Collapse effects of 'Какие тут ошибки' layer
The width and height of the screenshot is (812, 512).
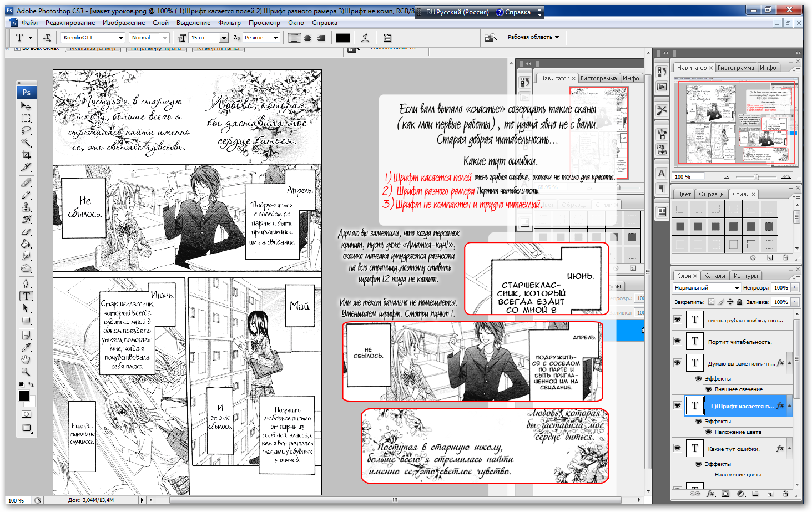(x=789, y=449)
